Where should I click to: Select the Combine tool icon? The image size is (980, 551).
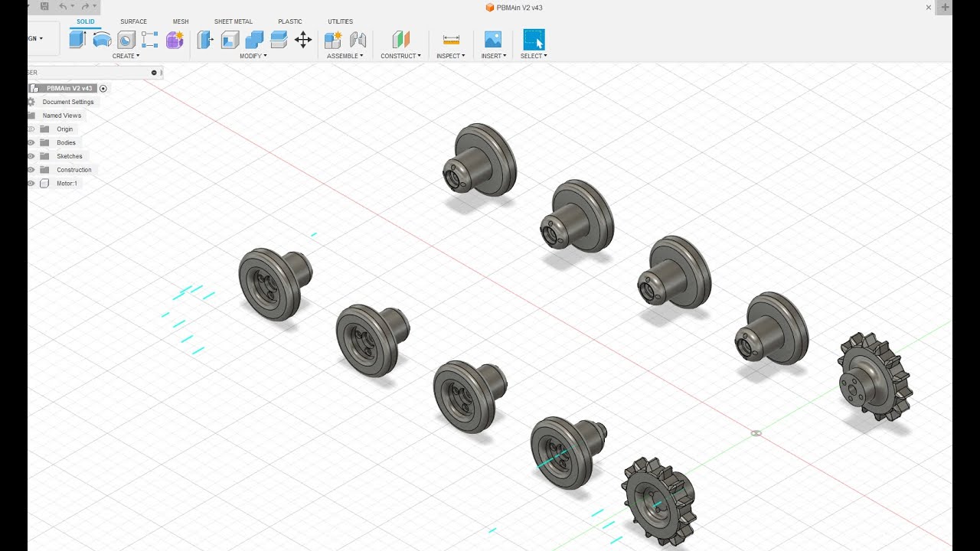[254, 40]
